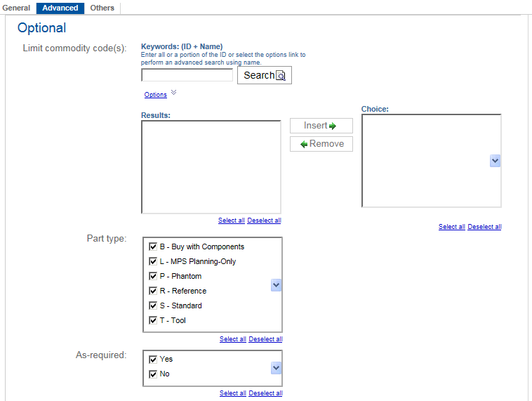The height and width of the screenshot is (401, 532).
Task: Click Select all under Results list
Action: click(x=231, y=221)
